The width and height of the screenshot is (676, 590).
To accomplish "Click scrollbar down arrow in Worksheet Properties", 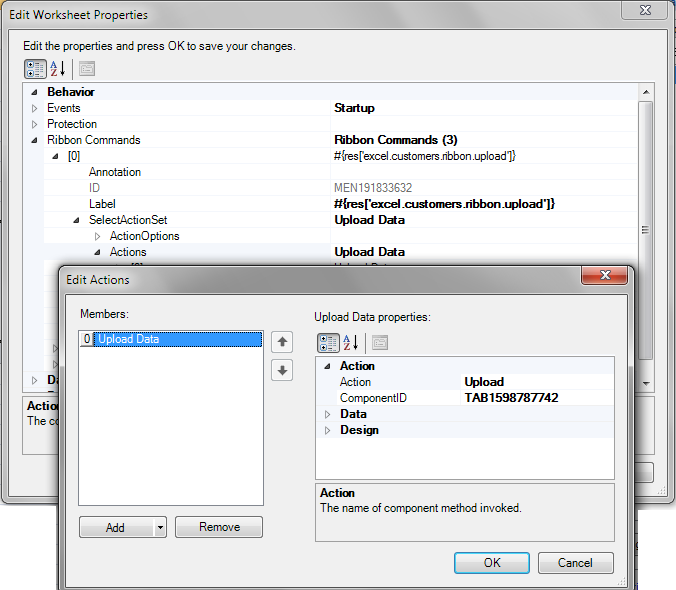I will (x=646, y=383).
